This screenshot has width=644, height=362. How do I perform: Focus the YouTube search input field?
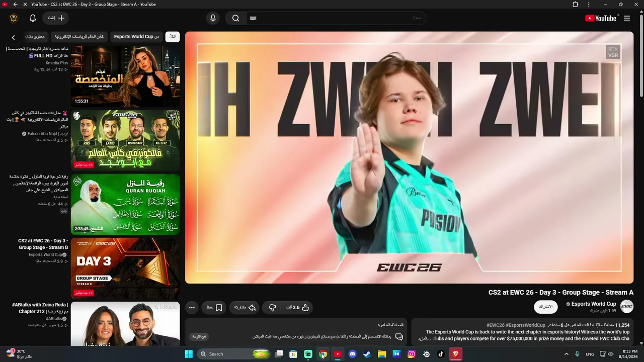(x=337, y=18)
